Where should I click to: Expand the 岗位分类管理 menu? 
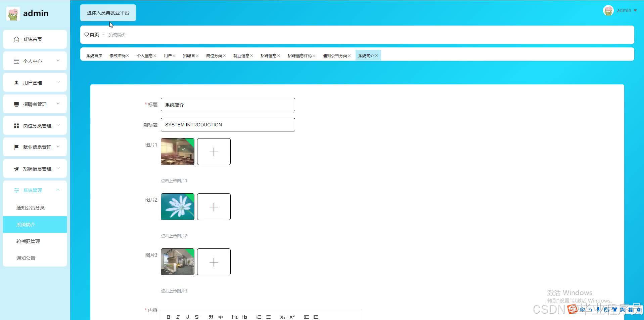pos(35,125)
